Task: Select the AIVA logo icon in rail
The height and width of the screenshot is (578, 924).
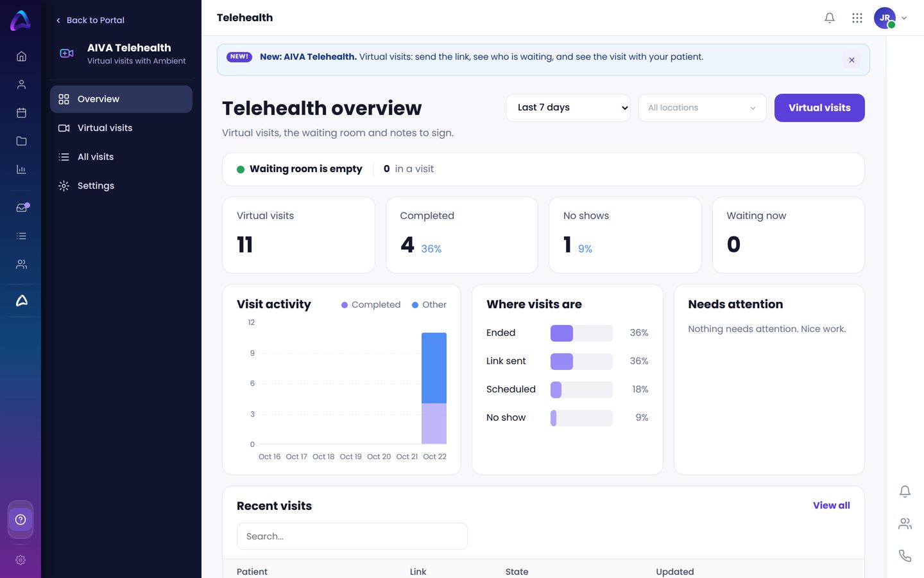Action: pos(21,301)
